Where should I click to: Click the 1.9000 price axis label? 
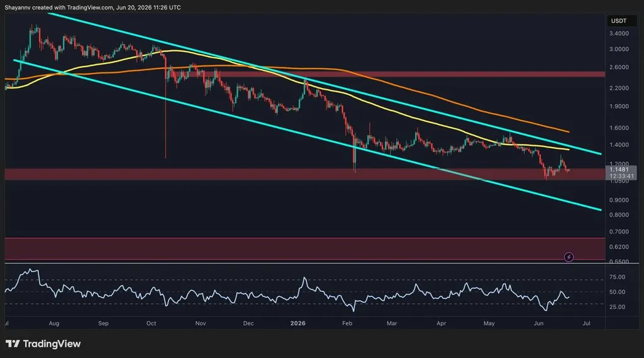[x=619, y=106]
